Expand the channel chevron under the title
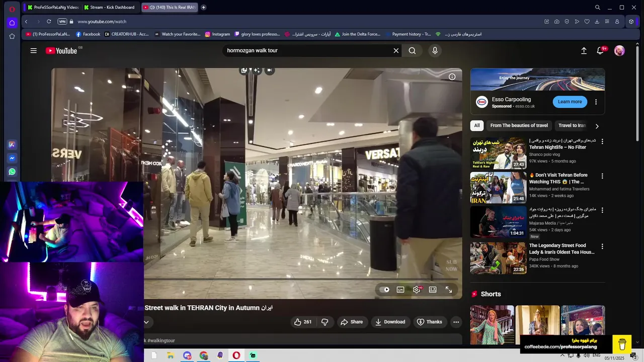This screenshot has height=362, width=644. point(146,322)
